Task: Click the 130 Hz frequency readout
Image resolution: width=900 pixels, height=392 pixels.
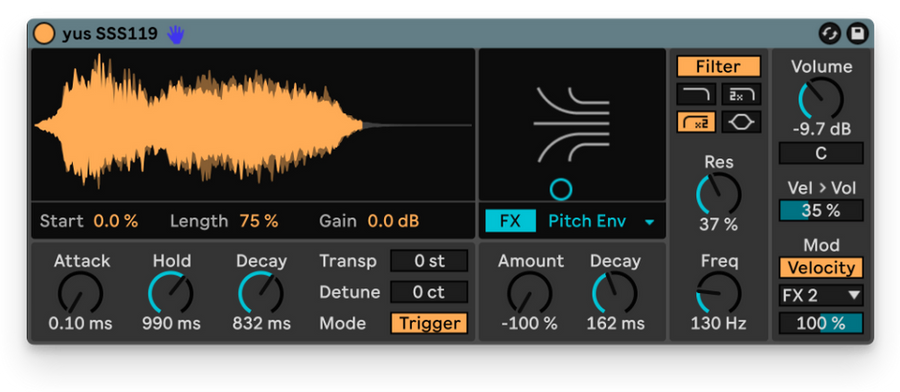Action: [x=719, y=323]
